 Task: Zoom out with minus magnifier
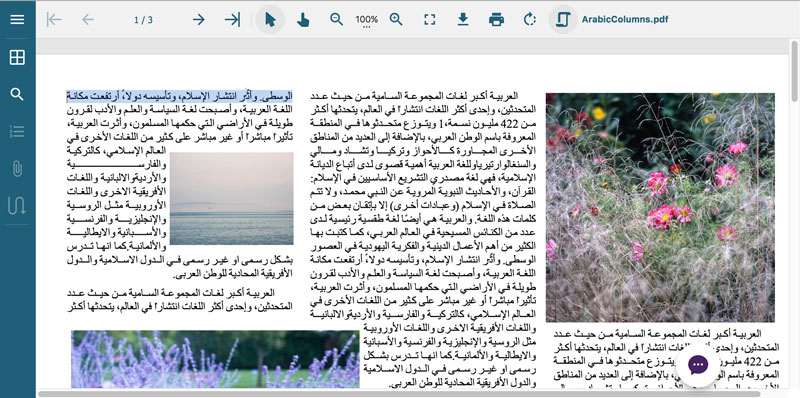click(336, 19)
